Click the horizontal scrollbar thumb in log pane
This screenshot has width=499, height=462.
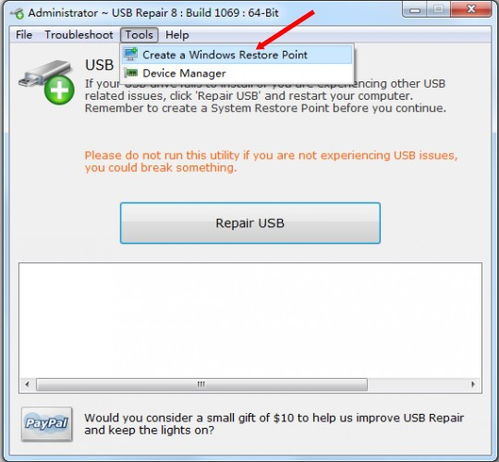coord(202,384)
